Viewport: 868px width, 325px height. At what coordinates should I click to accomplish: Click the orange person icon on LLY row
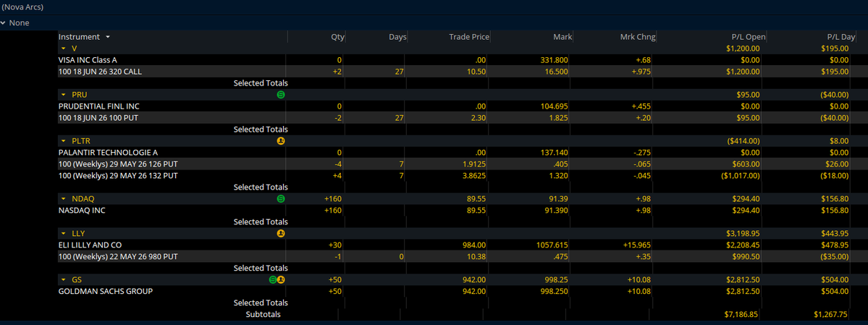[x=281, y=234]
